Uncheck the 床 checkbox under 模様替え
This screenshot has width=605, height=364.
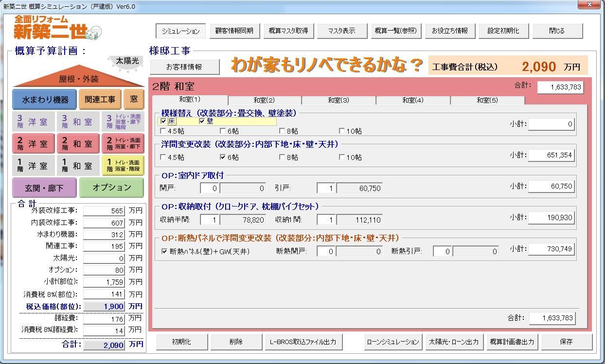coord(163,121)
